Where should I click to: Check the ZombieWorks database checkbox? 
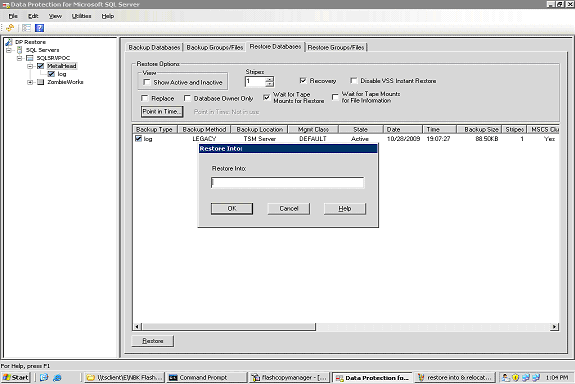pyautogui.click(x=41, y=82)
